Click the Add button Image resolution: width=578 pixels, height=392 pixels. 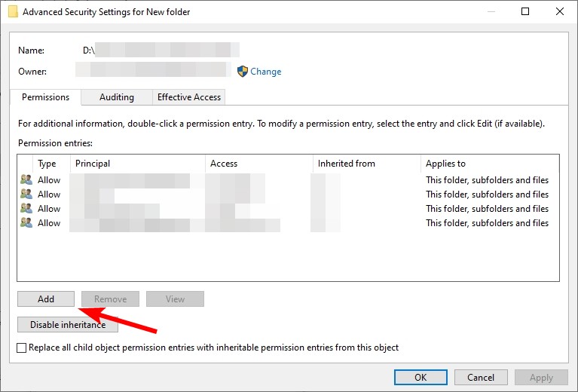point(46,299)
